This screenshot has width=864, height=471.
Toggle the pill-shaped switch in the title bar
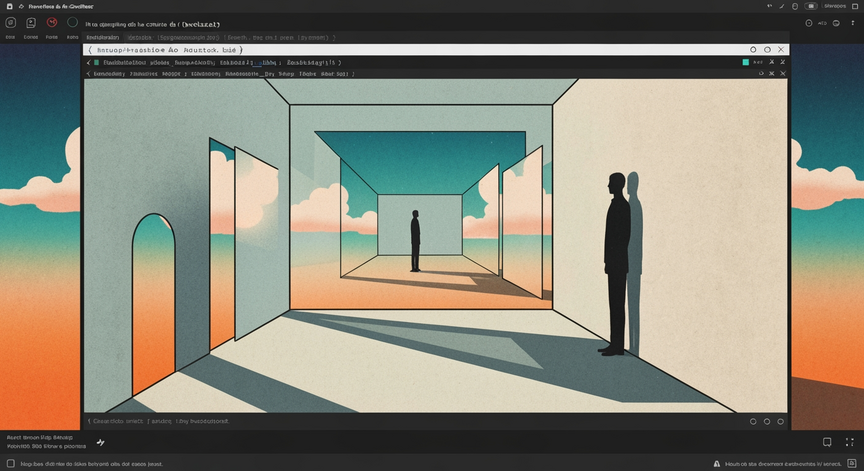pyautogui.click(x=811, y=6)
